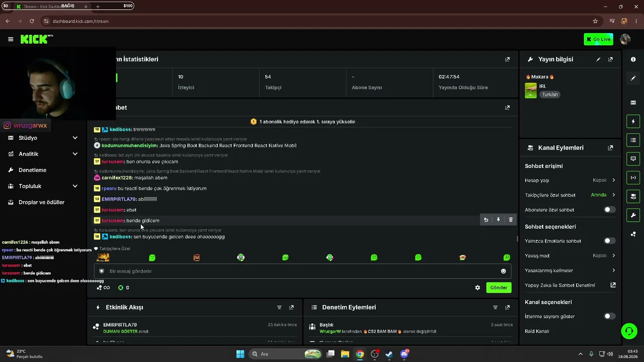Toggle the lightning activity feed icon in sidebar
The image size is (644, 362).
click(x=633, y=121)
